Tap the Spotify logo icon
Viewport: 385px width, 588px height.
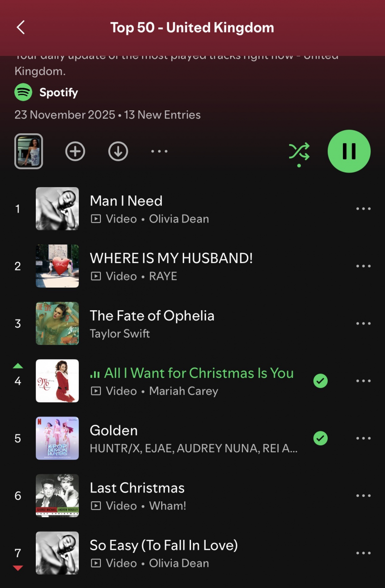click(x=24, y=92)
